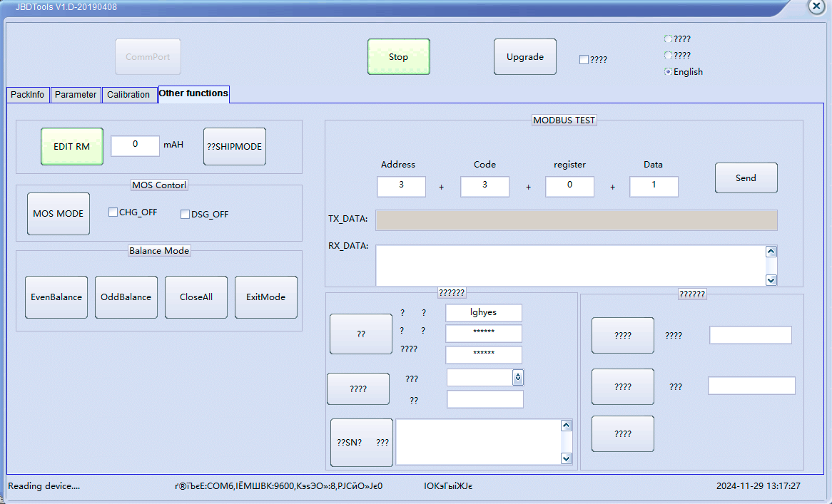832x504 pixels.
Task: Click the CloseAll balance button
Action: coord(196,297)
